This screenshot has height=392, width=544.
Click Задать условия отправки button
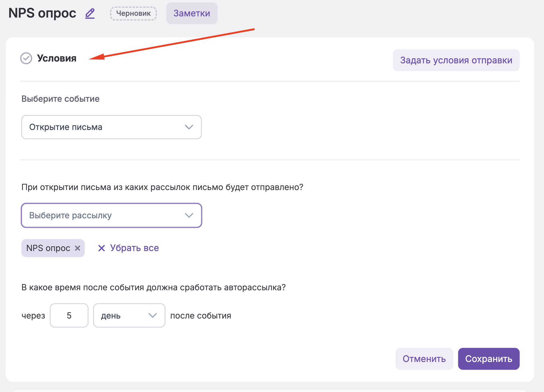click(456, 60)
